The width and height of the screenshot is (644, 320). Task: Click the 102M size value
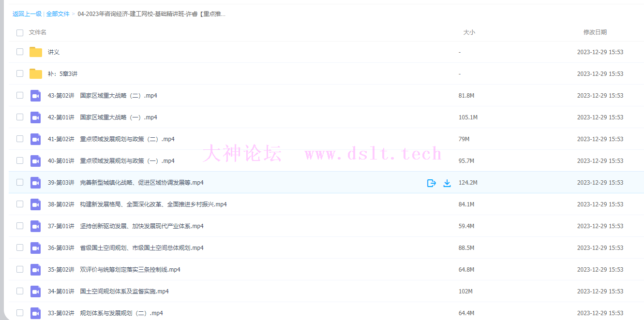click(465, 291)
